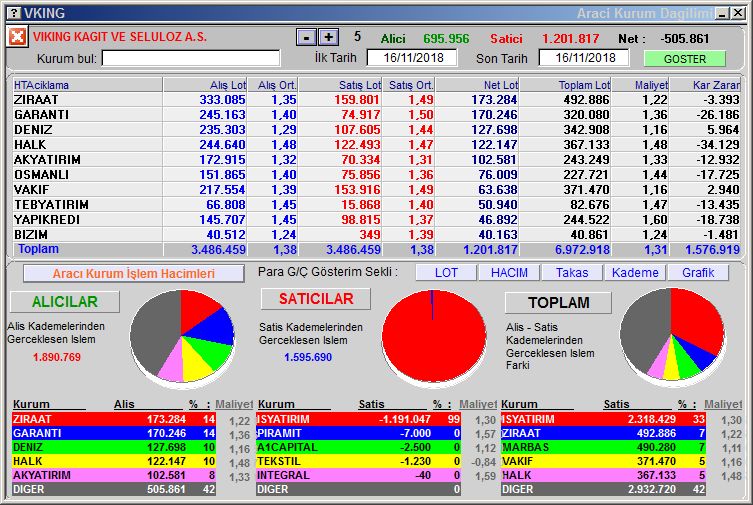Sort by Kar Zarar column header
The image size is (753, 505).
(705, 85)
